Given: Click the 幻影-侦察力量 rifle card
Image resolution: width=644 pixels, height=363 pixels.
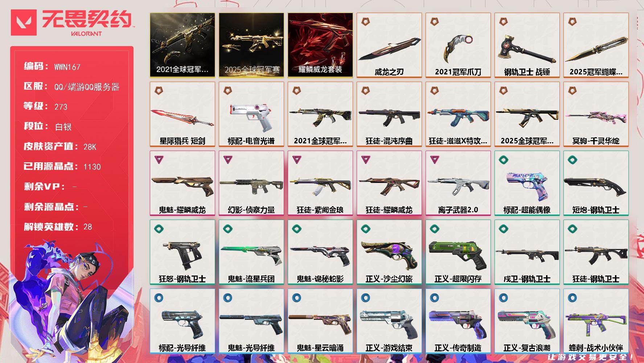Looking at the screenshot, I should (251, 183).
